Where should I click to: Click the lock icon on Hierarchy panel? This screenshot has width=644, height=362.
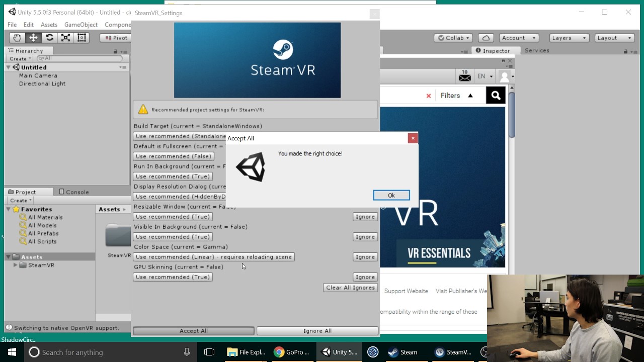coord(115,51)
